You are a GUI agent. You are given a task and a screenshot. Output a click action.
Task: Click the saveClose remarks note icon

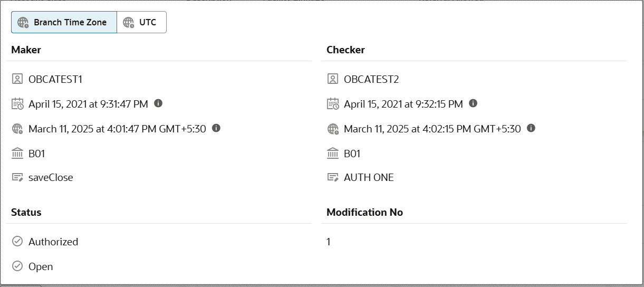click(x=17, y=177)
